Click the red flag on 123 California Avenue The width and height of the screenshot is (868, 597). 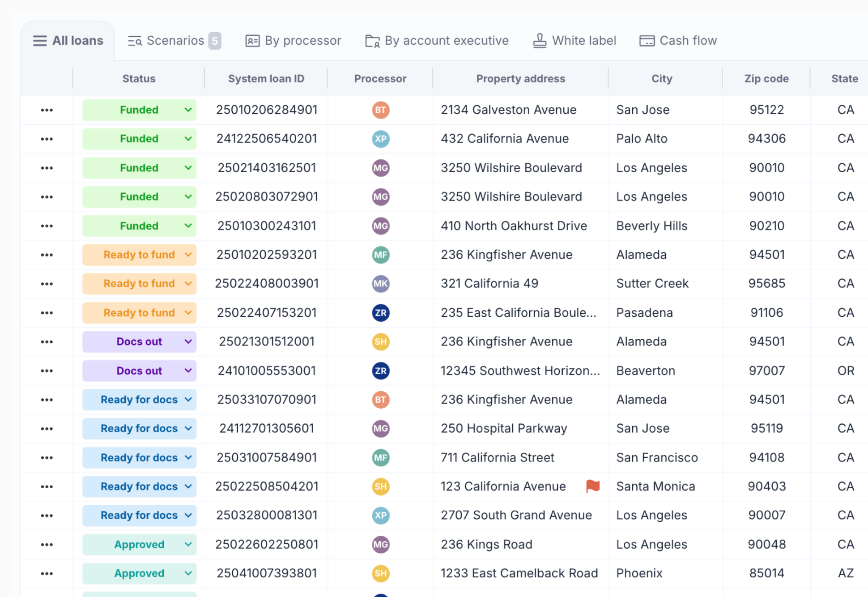coord(593,486)
